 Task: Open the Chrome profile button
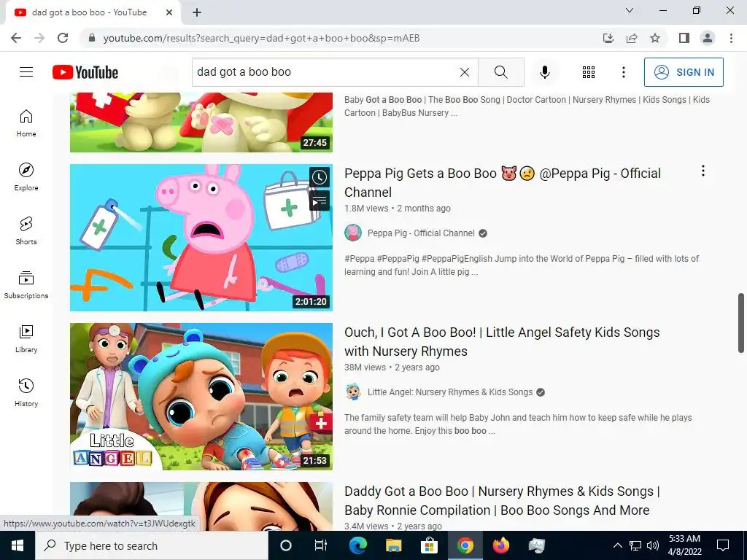(708, 38)
